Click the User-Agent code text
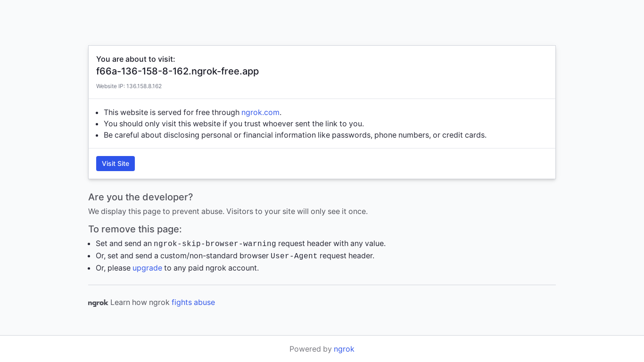644x362 pixels. click(294, 256)
